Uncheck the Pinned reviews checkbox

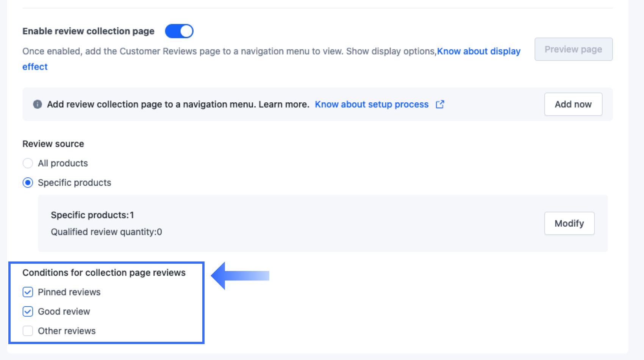[28, 292]
